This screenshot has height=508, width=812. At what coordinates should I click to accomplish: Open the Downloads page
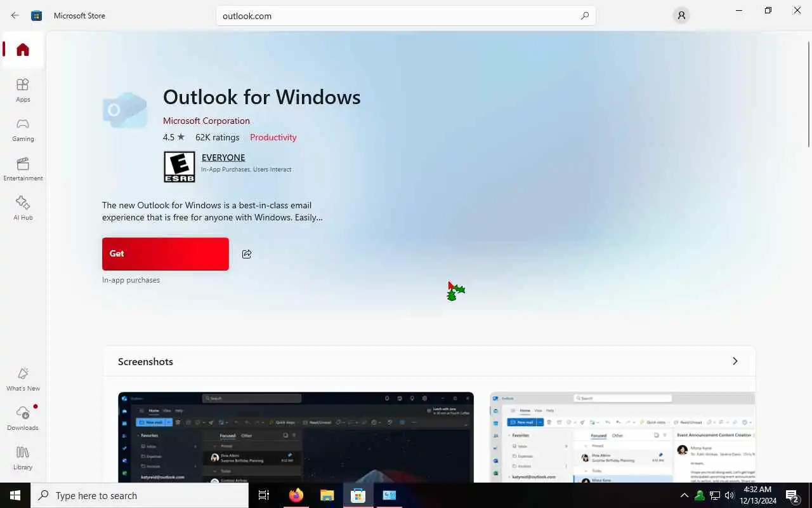click(23, 418)
